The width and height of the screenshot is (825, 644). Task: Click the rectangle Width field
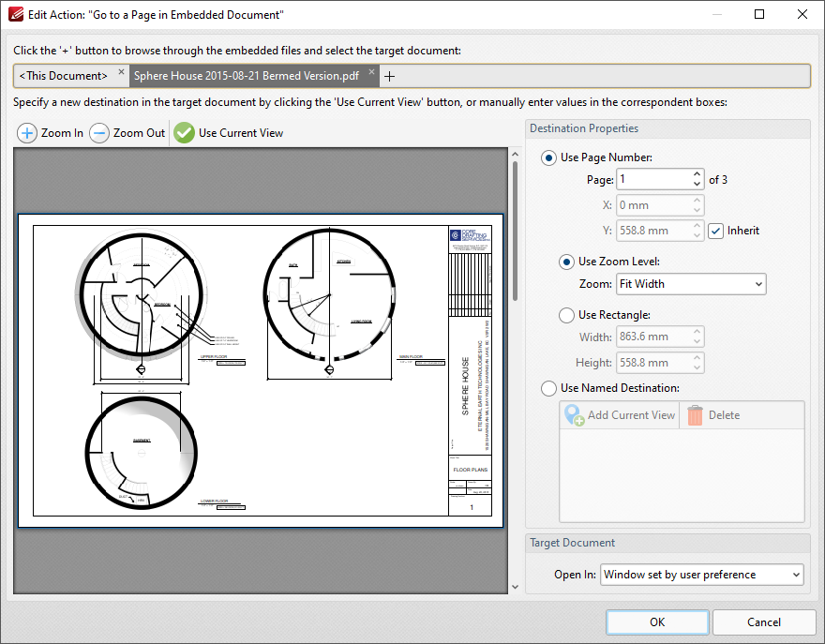[x=653, y=337]
